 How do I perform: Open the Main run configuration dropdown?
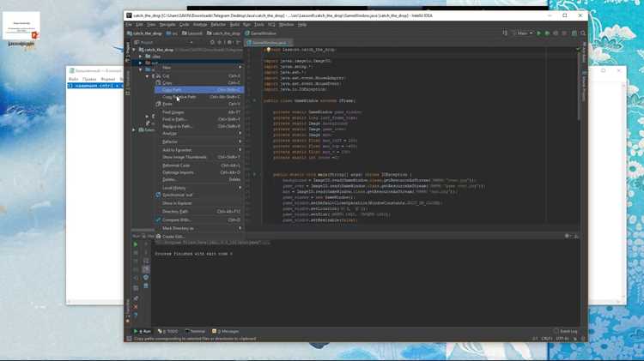coord(522,33)
